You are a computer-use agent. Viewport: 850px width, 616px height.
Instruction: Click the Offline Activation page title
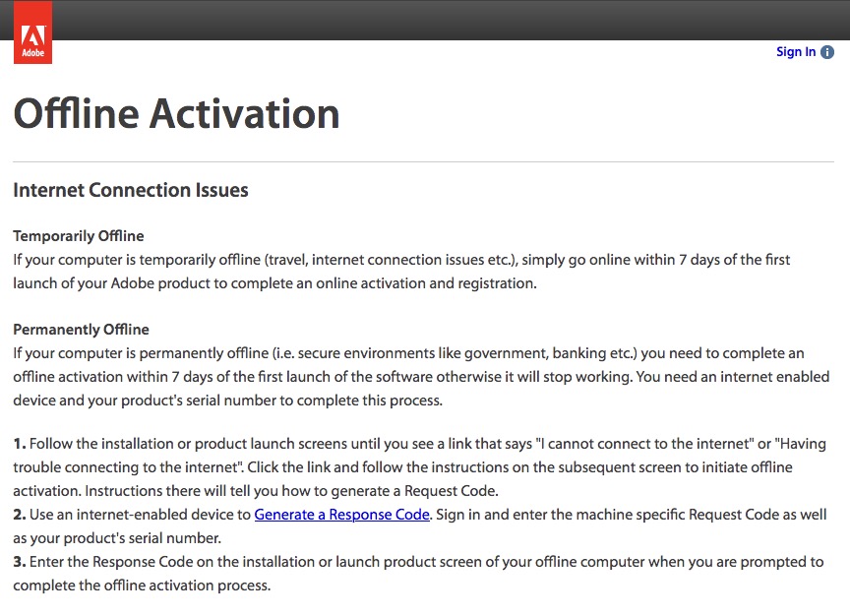pos(177,114)
